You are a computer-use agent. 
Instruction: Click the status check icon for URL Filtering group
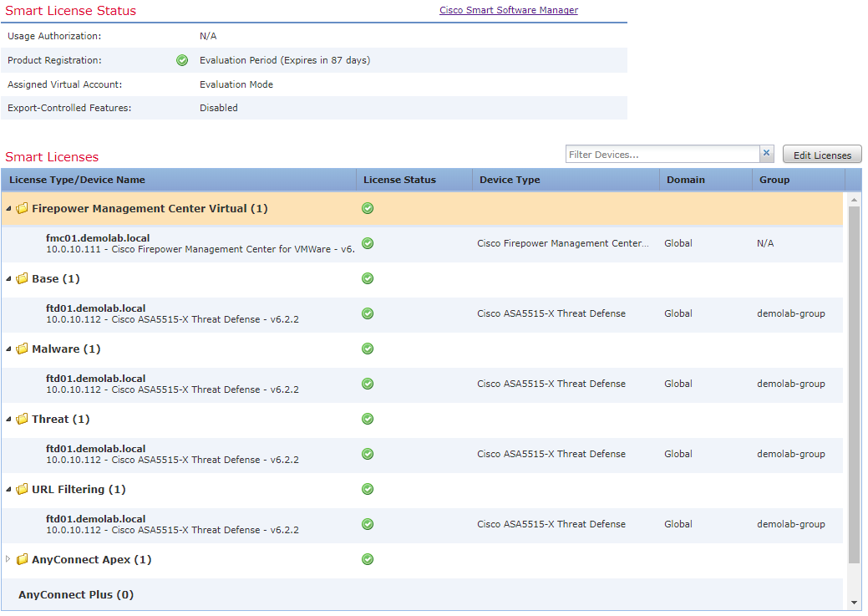point(368,489)
